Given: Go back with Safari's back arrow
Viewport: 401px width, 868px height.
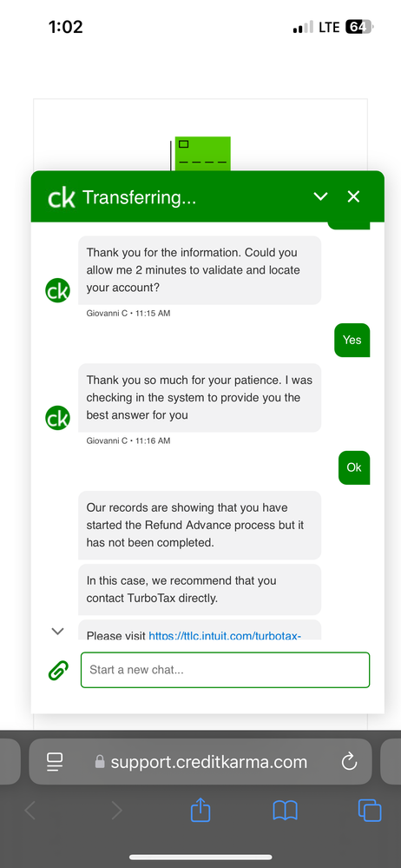Looking at the screenshot, I should tap(30, 811).
